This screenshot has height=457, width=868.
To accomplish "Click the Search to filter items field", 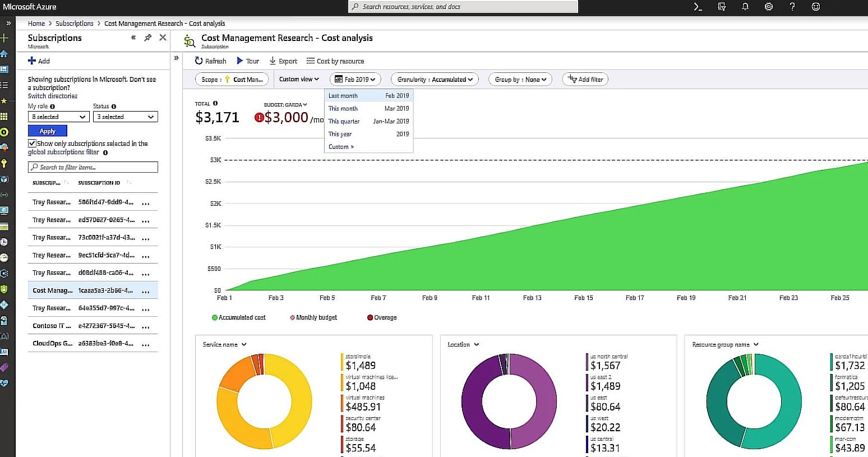I will pyautogui.click(x=93, y=167).
